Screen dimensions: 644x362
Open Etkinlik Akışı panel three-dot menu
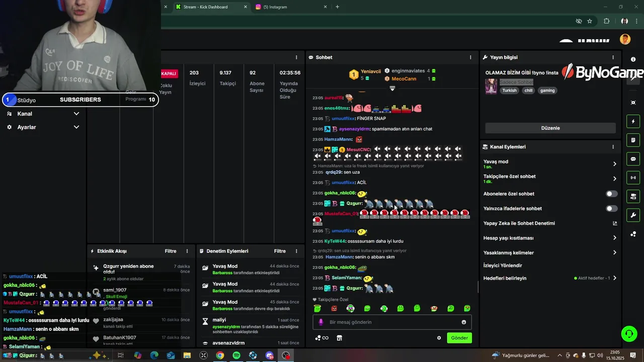pos(187,251)
